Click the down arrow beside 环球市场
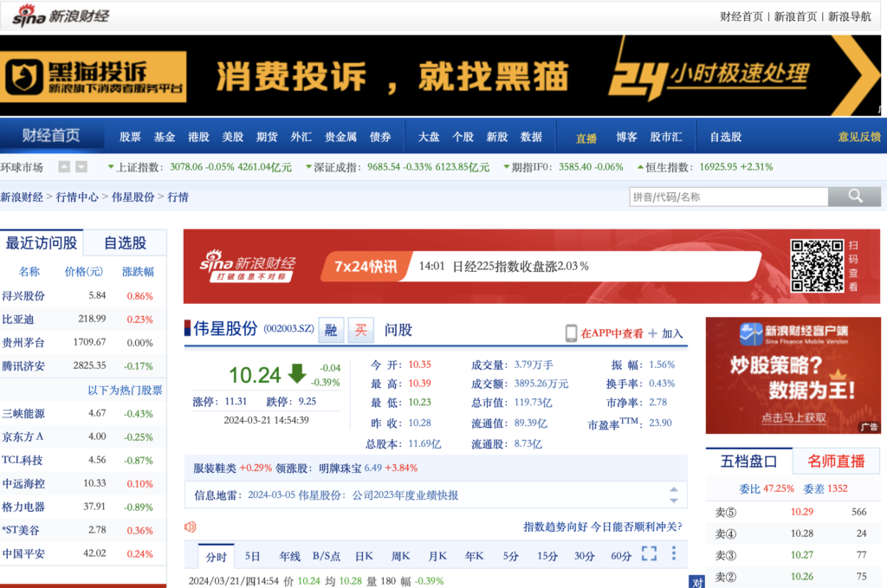887x588 pixels. tap(81, 167)
